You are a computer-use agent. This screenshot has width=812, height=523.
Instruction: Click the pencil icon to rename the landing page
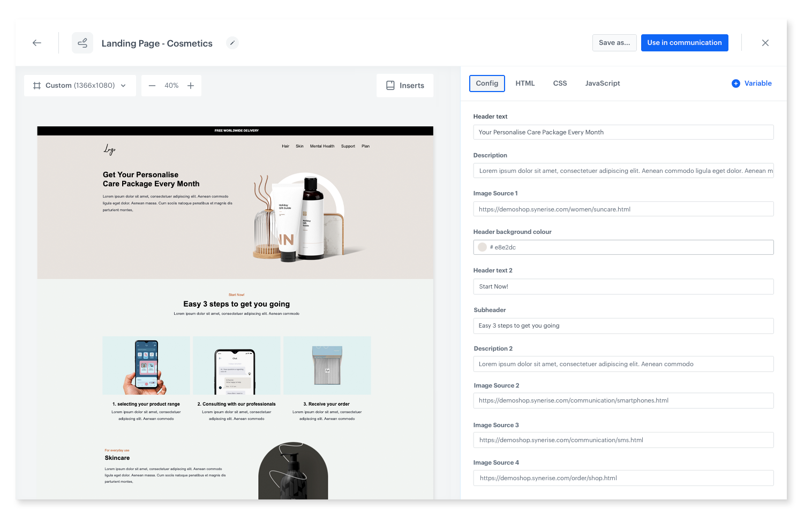(232, 43)
